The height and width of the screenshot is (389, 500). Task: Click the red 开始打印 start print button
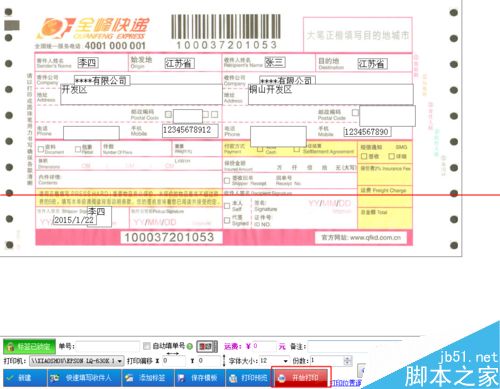click(x=301, y=377)
